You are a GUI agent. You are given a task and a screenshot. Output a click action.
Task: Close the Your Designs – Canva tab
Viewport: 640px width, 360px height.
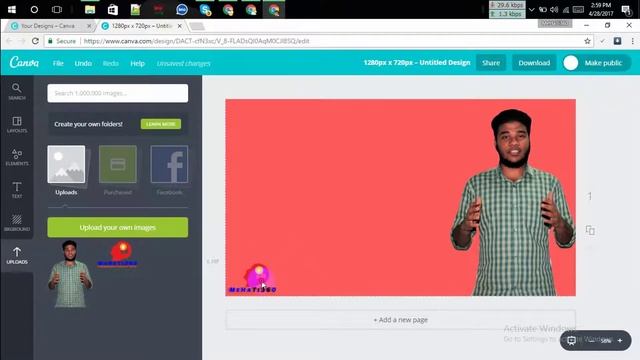coord(89,26)
